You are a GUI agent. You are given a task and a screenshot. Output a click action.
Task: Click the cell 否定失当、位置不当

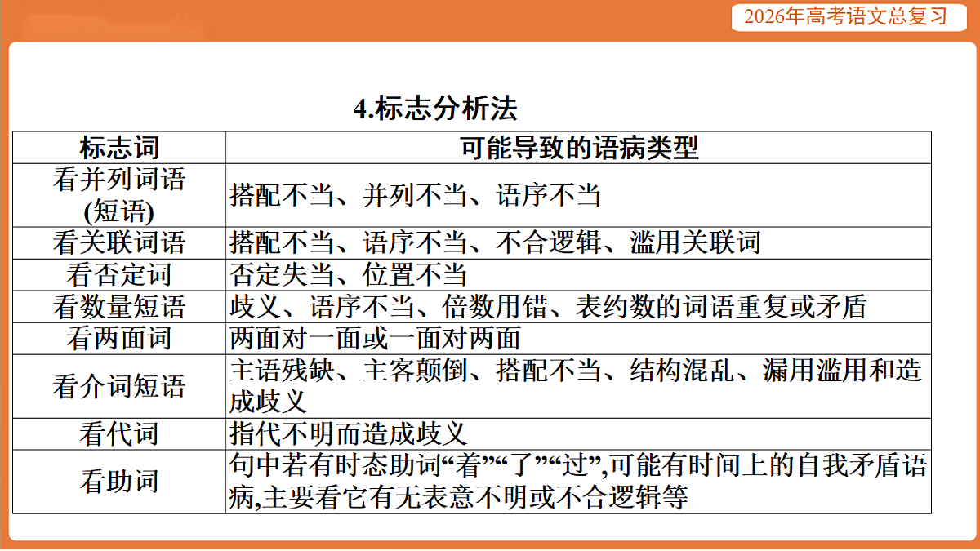[x=578, y=274]
